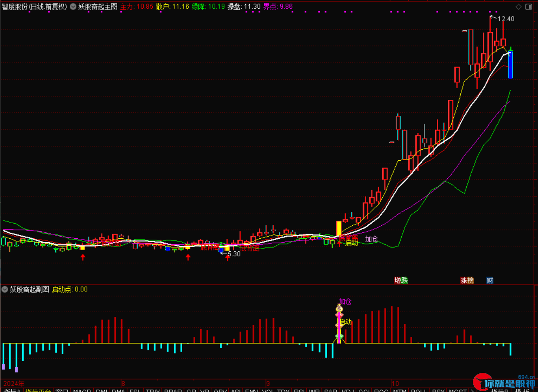Image resolution: width=538 pixels, height=392 pixels.
Task: Click the yellow 启动 breakout candlestick
Action: pyautogui.click(x=339, y=228)
